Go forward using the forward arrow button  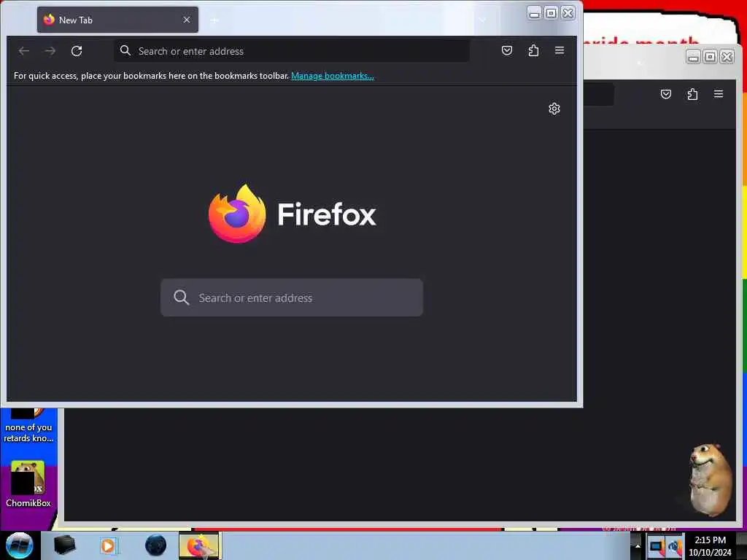tap(50, 51)
